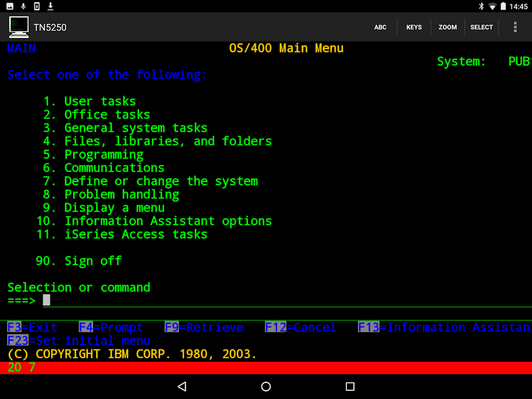Tap the USB debugging icon in the status bar
This screenshot has width=532, height=399.
pyautogui.click(x=37, y=6)
